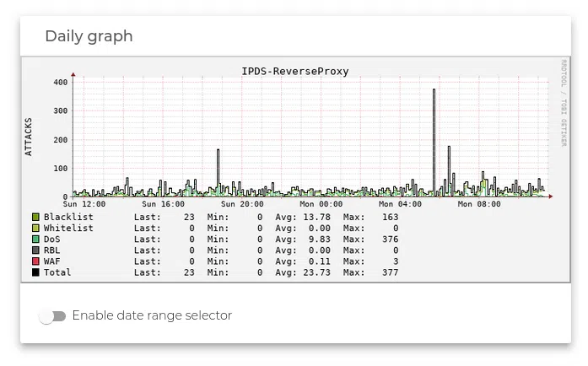Click the 'Enable date range selector' label

pos(151,315)
